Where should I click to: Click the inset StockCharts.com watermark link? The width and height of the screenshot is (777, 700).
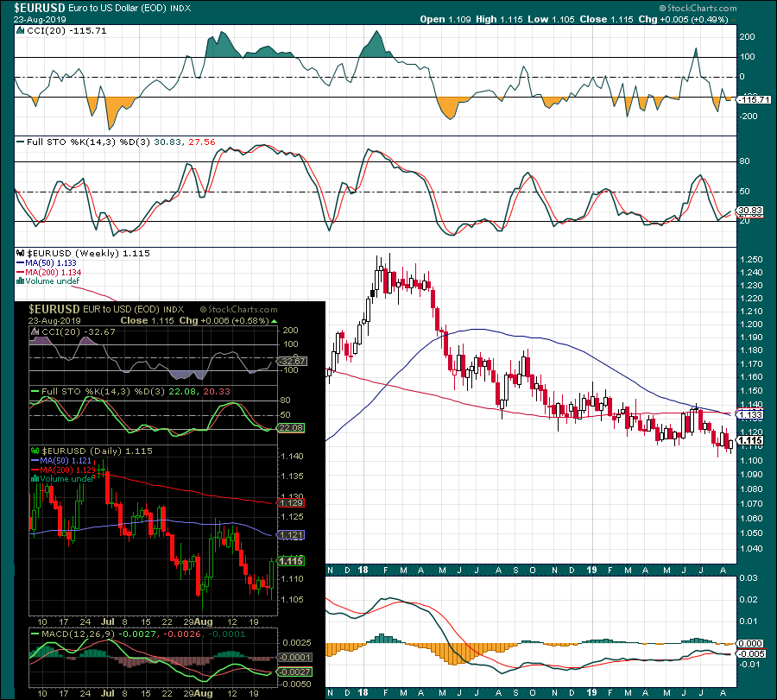(239, 310)
